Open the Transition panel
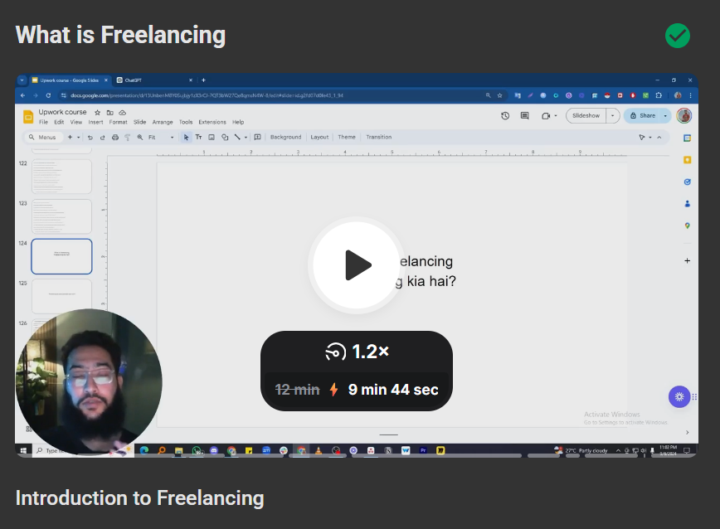This screenshot has height=529, width=720. pyautogui.click(x=379, y=137)
